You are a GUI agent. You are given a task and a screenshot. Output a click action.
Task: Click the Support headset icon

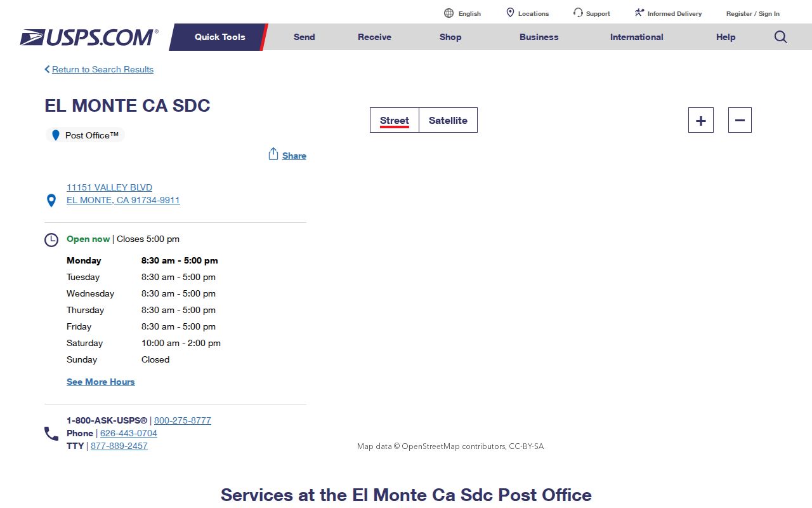point(578,13)
